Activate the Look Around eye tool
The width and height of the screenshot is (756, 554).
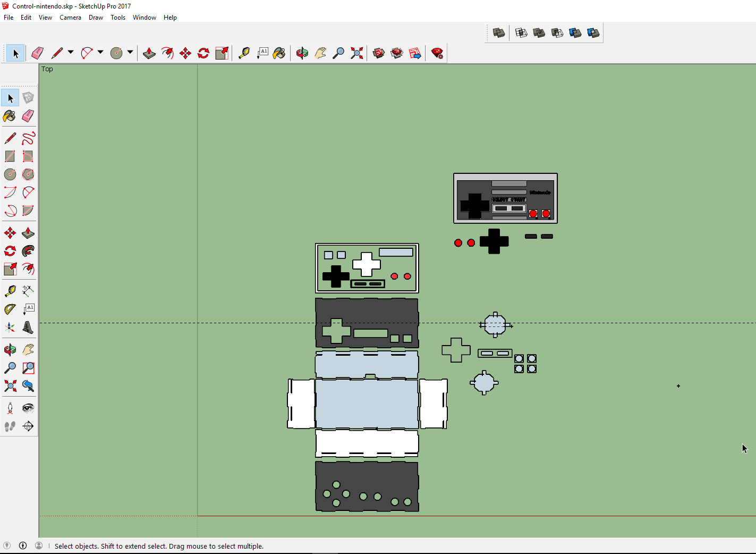pyautogui.click(x=28, y=408)
